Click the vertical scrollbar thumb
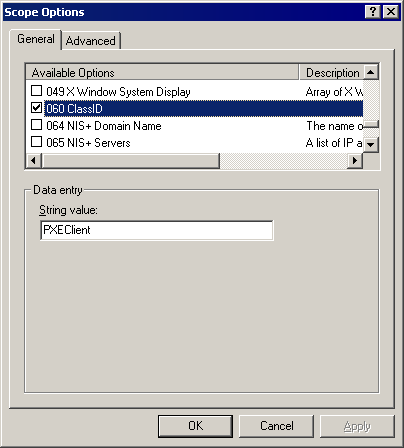 pyautogui.click(x=371, y=125)
